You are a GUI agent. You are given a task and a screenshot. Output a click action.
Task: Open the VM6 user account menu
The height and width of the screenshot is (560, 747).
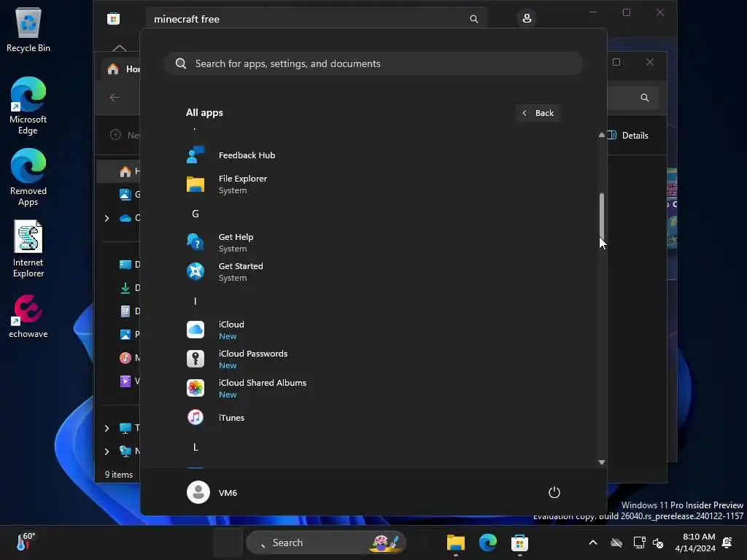[212, 492]
